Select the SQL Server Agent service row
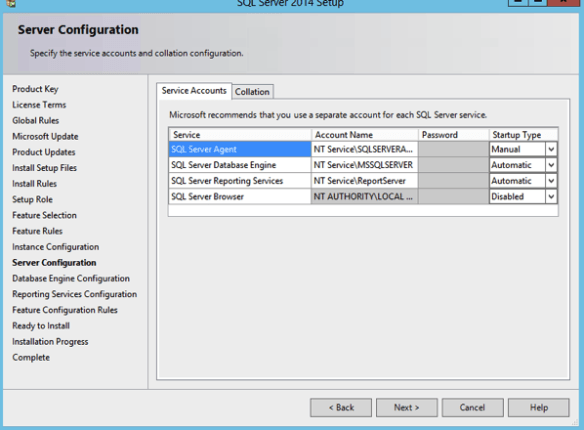Screen dimensions: 584x430 [240, 149]
